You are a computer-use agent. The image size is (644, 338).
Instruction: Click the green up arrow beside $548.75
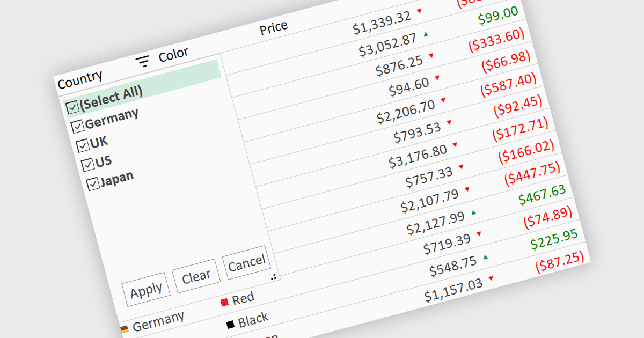[x=486, y=258]
